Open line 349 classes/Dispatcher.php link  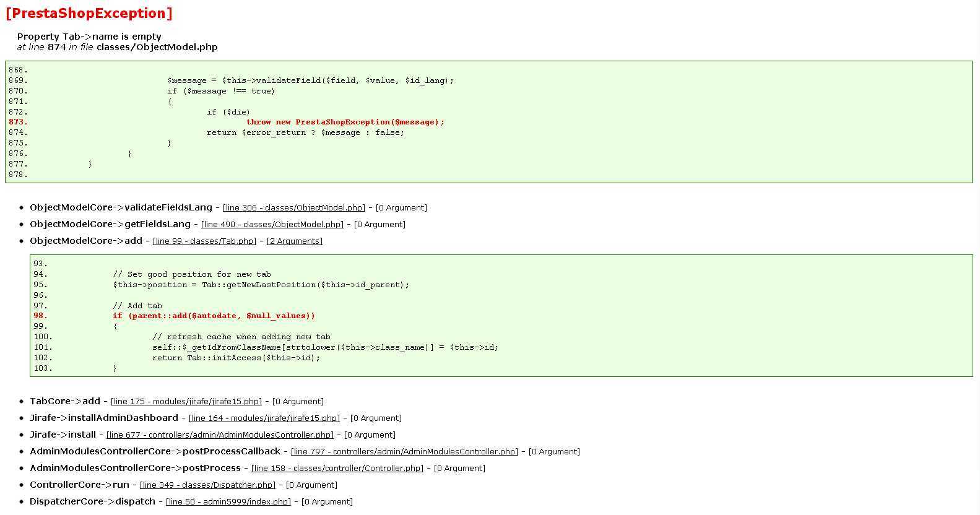click(207, 485)
